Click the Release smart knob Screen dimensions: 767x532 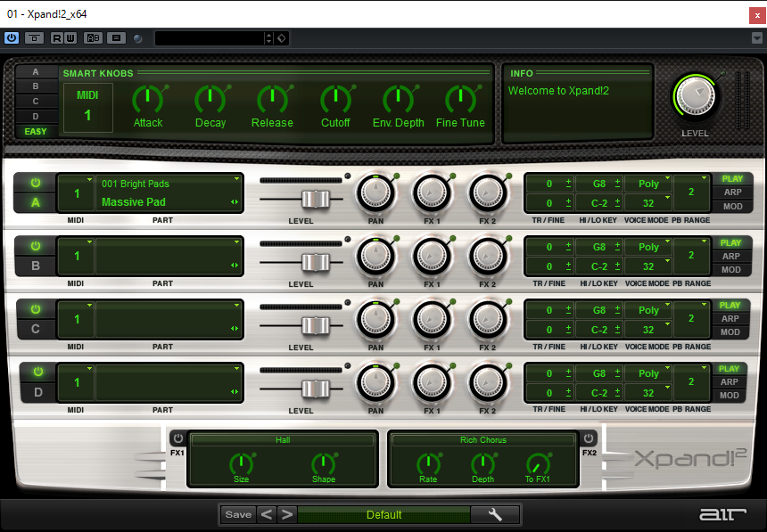(272, 99)
